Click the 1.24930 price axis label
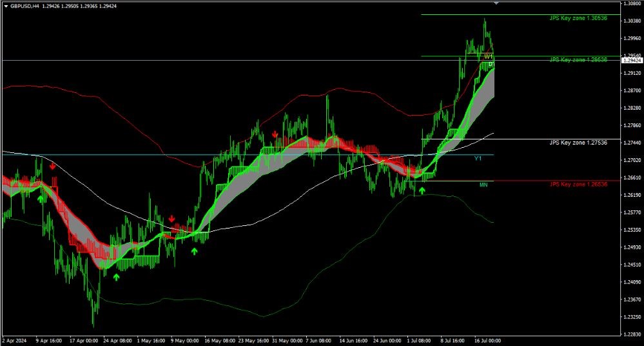 point(632,247)
